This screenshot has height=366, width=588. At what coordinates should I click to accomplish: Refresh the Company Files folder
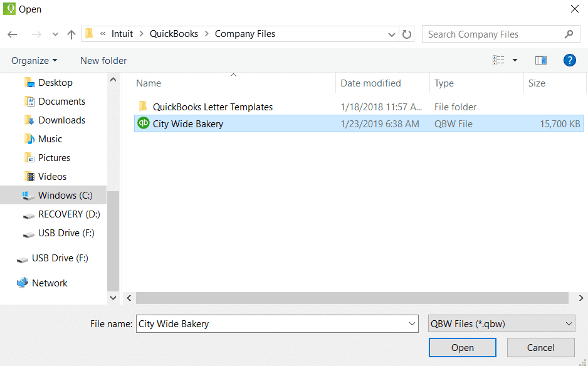tap(406, 34)
